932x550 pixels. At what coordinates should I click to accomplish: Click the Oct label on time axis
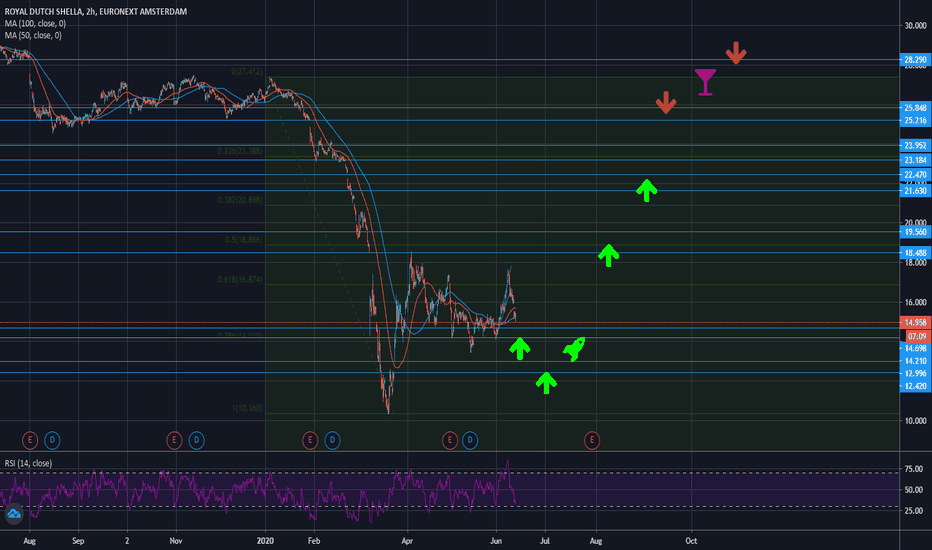point(691,540)
